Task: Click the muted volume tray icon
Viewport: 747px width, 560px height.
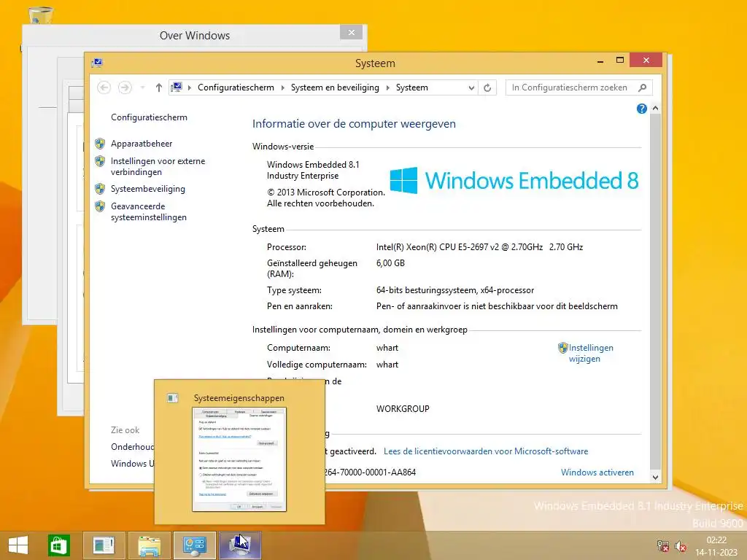Action: pyautogui.click(x=681, y=545)
